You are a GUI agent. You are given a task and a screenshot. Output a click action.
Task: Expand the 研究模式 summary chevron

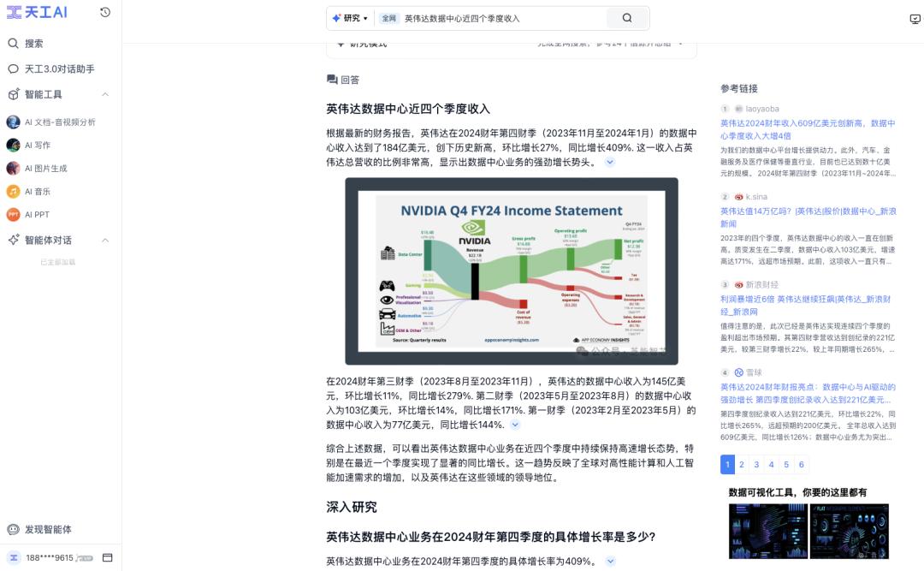point(681,45)
